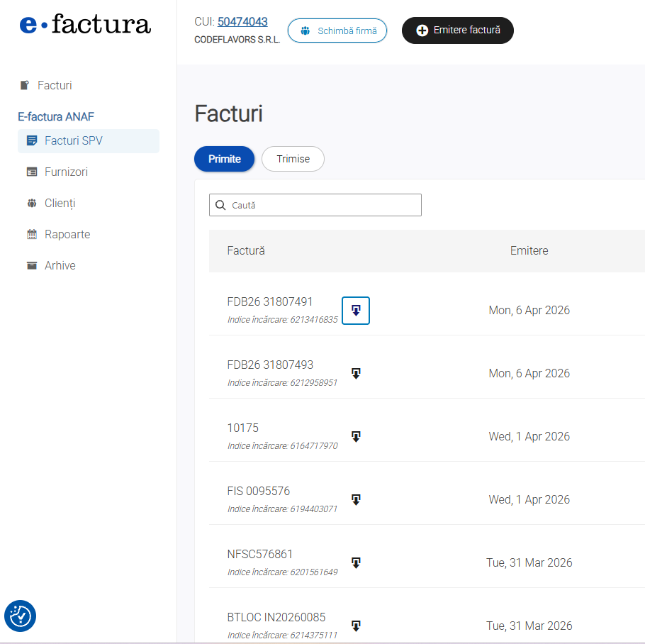Select the Primite tab
645x644 pixels.
click(x=224, y=159)
